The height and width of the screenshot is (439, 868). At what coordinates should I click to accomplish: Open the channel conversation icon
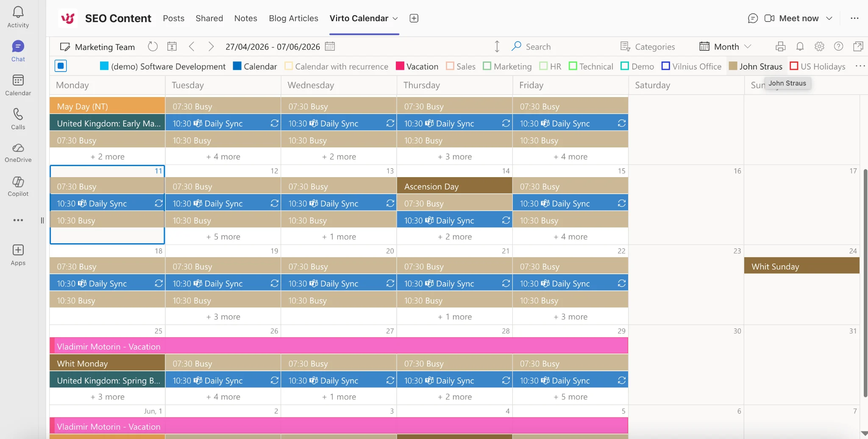[x=753, y=18]
